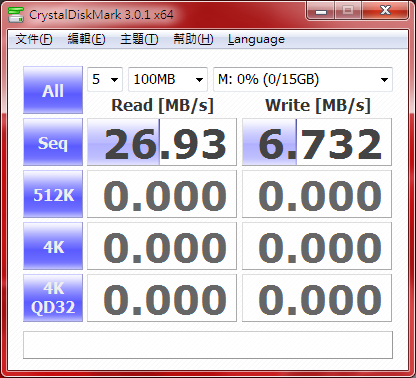This screenshot has height=378, width=416.
Task: Start the 4K benchmark test
Action: click(x=53, y=246)
